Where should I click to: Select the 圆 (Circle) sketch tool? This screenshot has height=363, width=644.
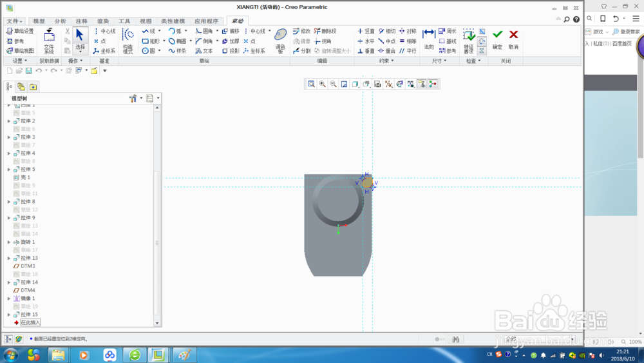tap(148, 51)
